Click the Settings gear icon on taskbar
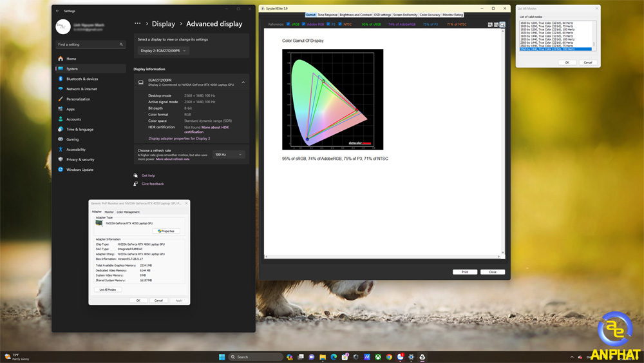644x363 pixels. [411, 357]
